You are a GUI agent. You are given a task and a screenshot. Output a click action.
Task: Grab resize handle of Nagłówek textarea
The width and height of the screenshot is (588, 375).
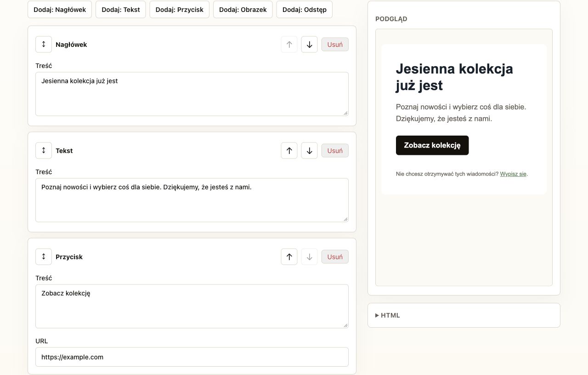pos(345,113)
